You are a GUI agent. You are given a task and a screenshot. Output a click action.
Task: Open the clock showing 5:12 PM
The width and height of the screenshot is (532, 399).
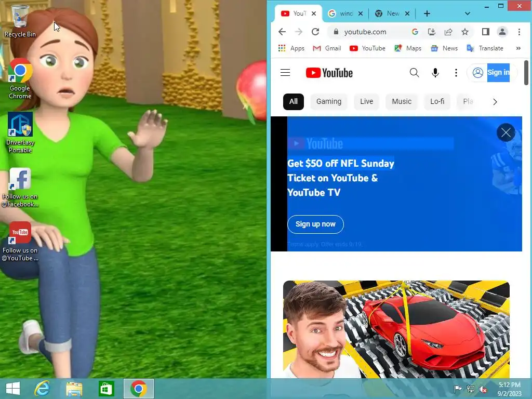(x=509, y=389)
